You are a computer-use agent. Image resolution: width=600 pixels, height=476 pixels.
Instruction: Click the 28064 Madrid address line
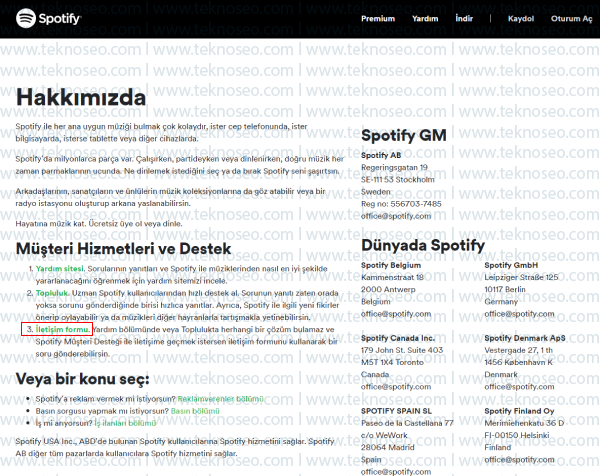point(387,447)
